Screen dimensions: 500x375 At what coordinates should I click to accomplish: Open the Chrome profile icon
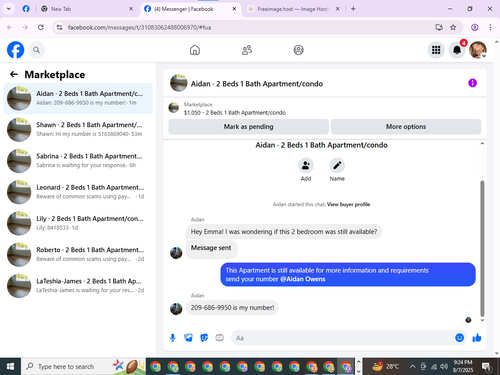coord(475,27)
